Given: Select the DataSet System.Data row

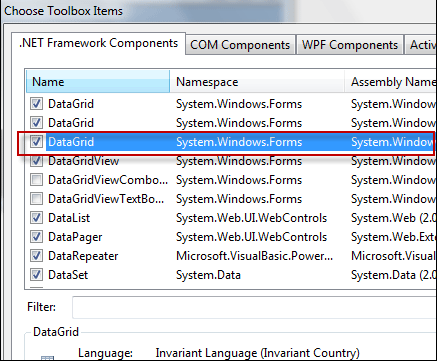Looking at the screenshot, I should [x=230, y=275].
